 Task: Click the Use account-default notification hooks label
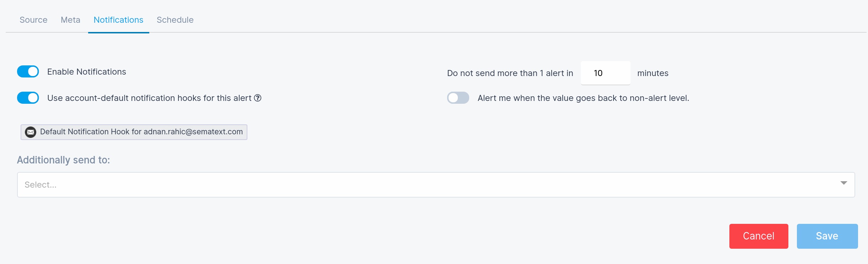point(149,98)
